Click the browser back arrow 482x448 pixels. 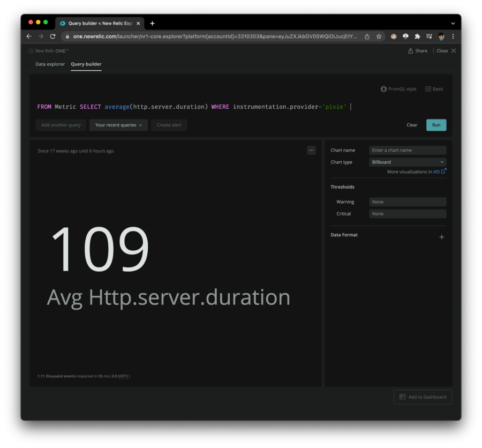click(29, 36)
